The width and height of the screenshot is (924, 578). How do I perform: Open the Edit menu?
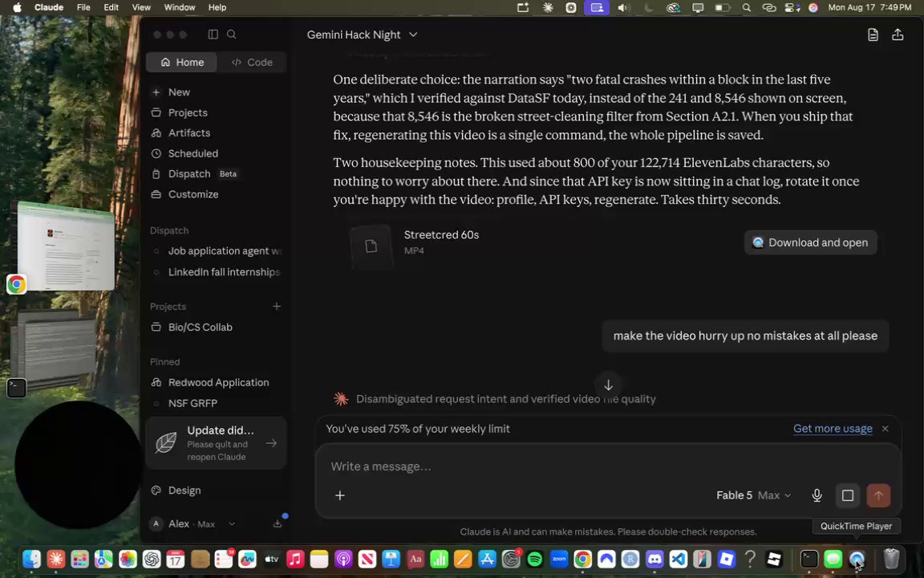(111, 8)
